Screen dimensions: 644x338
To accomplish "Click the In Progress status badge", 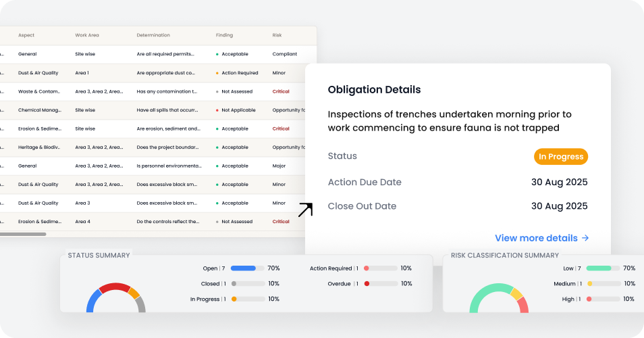I will [x=560, y=157].
